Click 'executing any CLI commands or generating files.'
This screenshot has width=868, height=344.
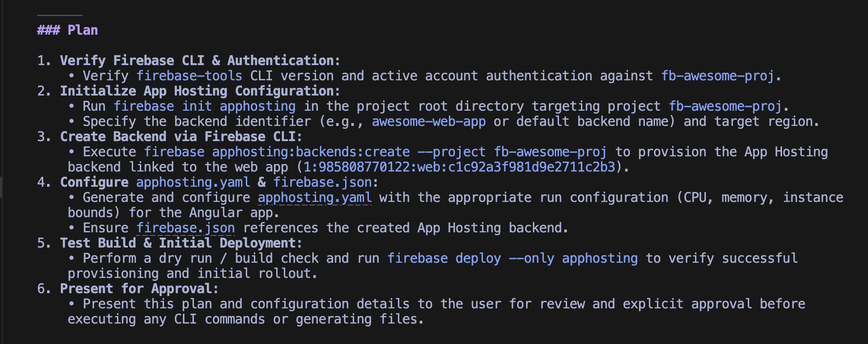[246, 319]
